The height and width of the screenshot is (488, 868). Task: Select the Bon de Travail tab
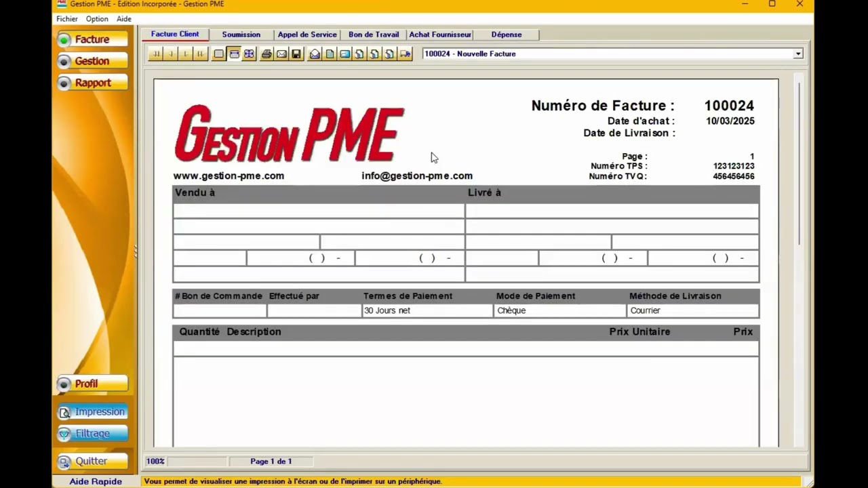[374, 35]
